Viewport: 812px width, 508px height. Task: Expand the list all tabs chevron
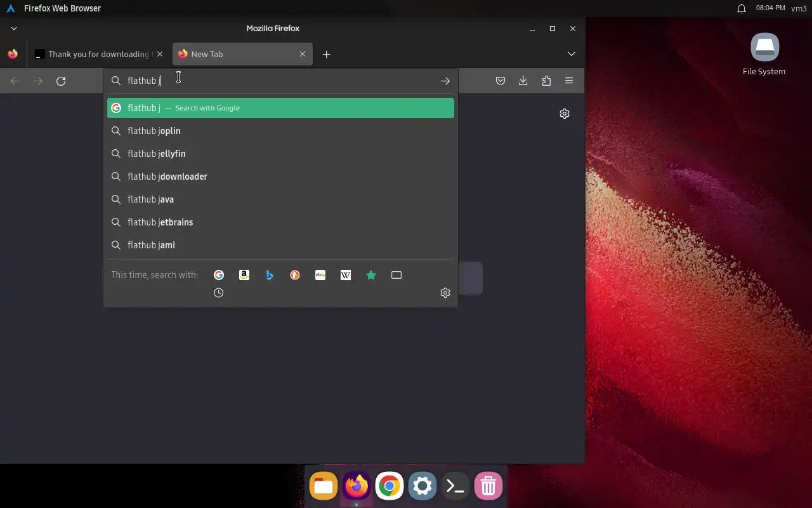(572, 54)
